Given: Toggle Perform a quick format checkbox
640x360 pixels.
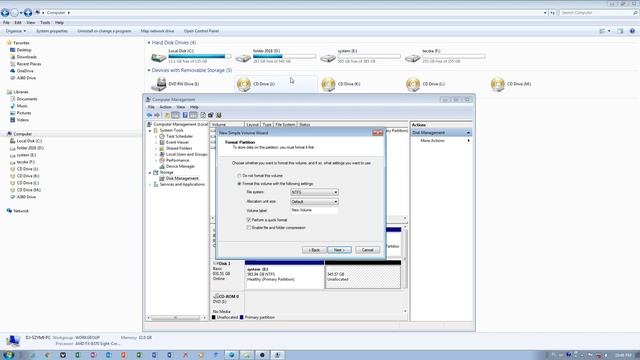Looking at the screenshot, I should tap(249, 220).
